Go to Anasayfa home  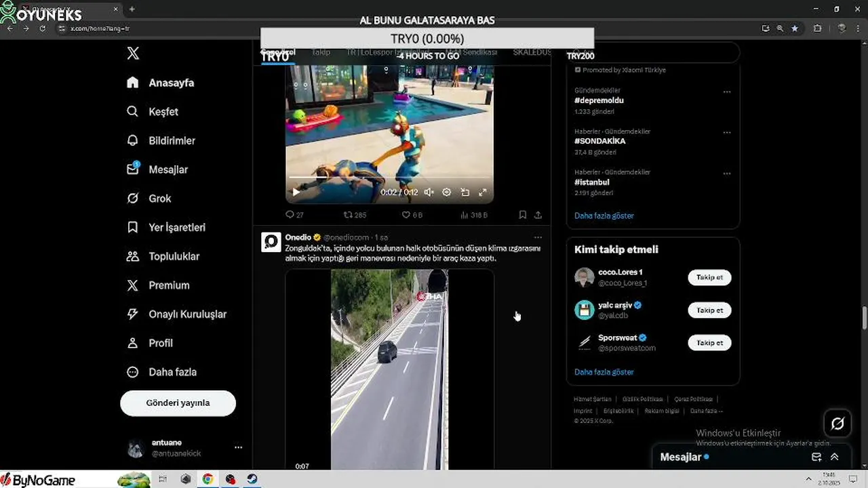pos(161,83)
